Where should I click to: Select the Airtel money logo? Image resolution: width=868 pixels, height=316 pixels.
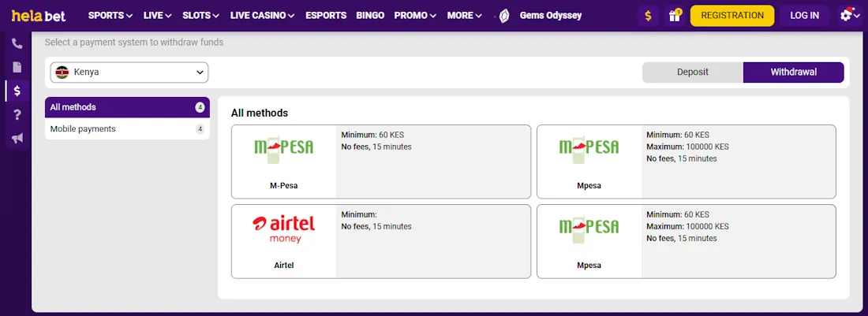[x=283, y=229]
